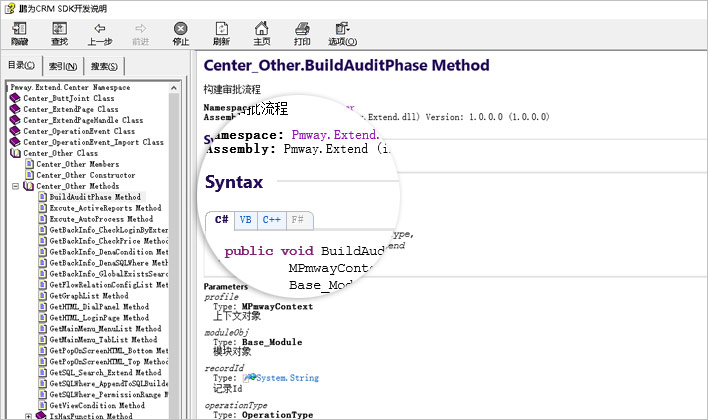
Task: Click the 停止 (Stop) toolbar icon
Action: click(180, 34)
